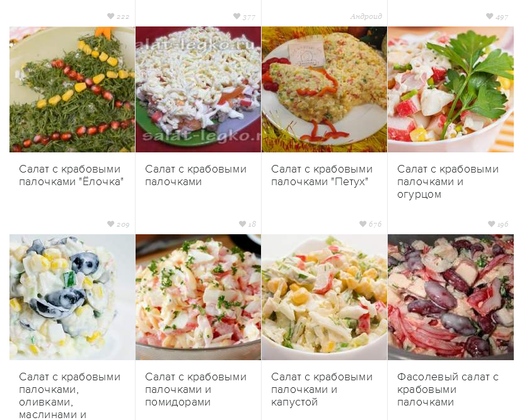Select "Салат с крабовыми палочками и капустой" title
This screenshot has height=420, width=522.
[x=322, y=389]
